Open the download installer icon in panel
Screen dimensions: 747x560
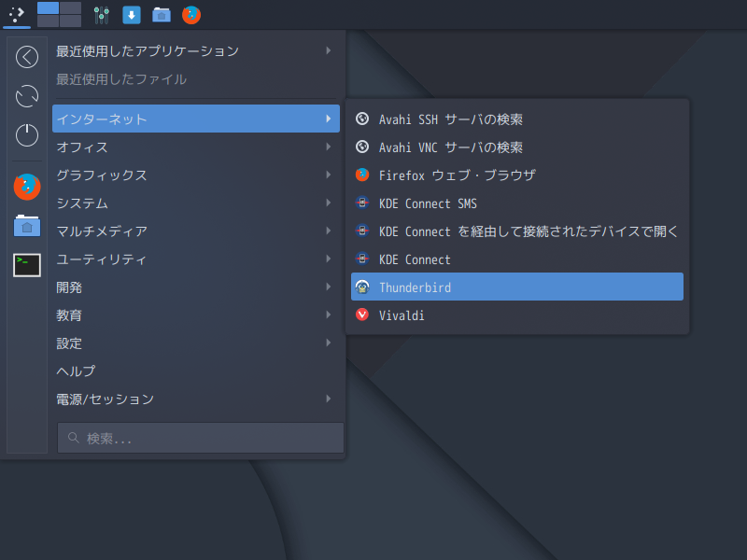pos(132,15)
